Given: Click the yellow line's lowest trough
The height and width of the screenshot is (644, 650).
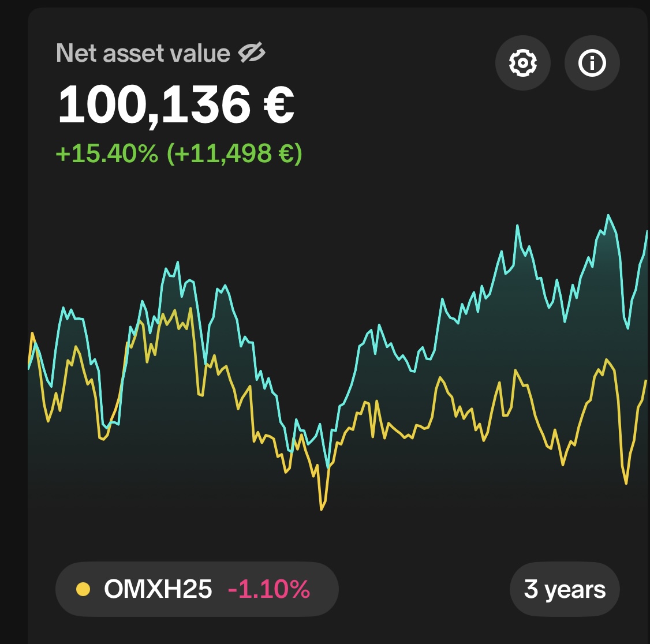Looking at the screenshot, I should click(x=322, y=509).
